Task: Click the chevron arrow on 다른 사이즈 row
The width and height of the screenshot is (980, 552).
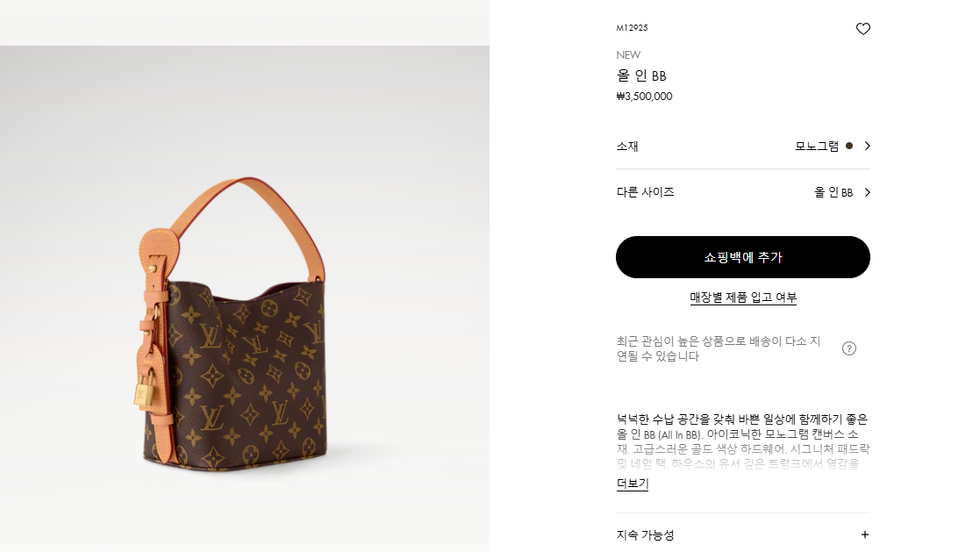Action: pos(867,192)
